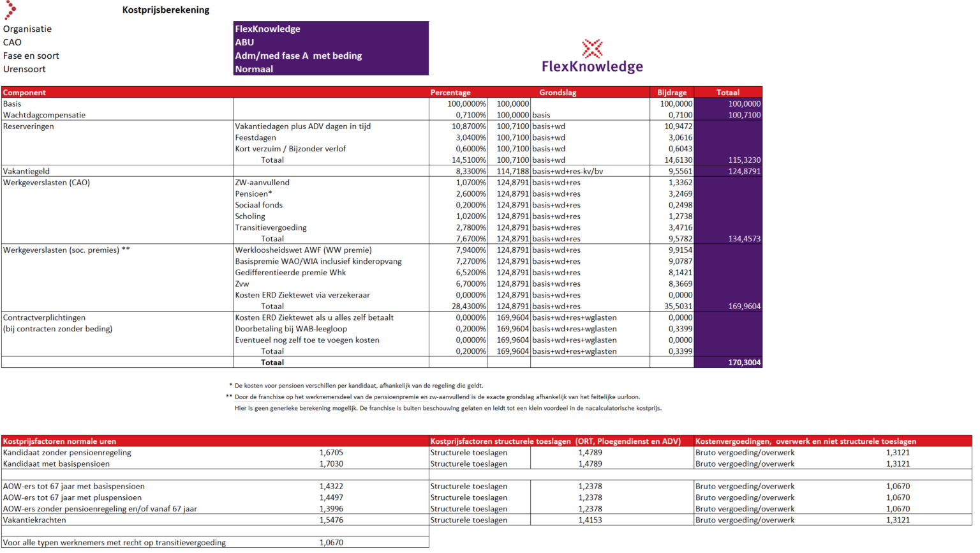Select the Doorbetaling bij WAB-leegloop label

click(291, 329)
